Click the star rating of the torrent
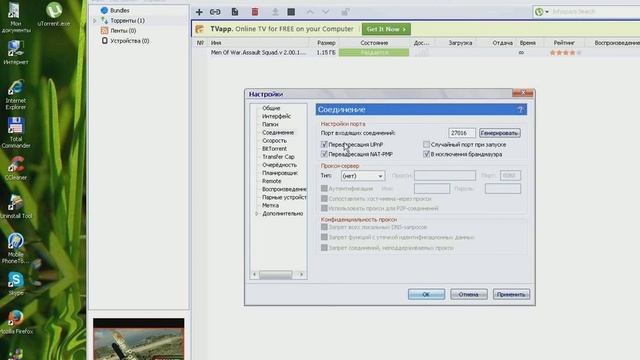Image resolution: width=640 pixels, height=360 pixels. [x=565, y=53]
